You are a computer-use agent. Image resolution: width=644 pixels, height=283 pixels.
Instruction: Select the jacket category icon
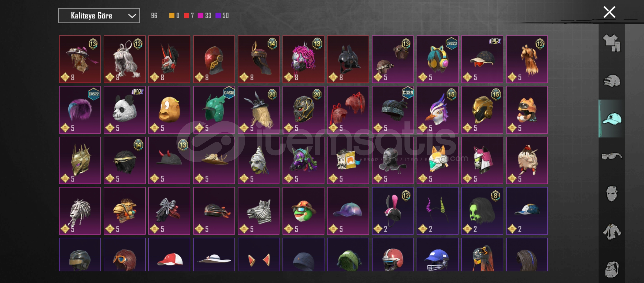(x=612, y=231)
